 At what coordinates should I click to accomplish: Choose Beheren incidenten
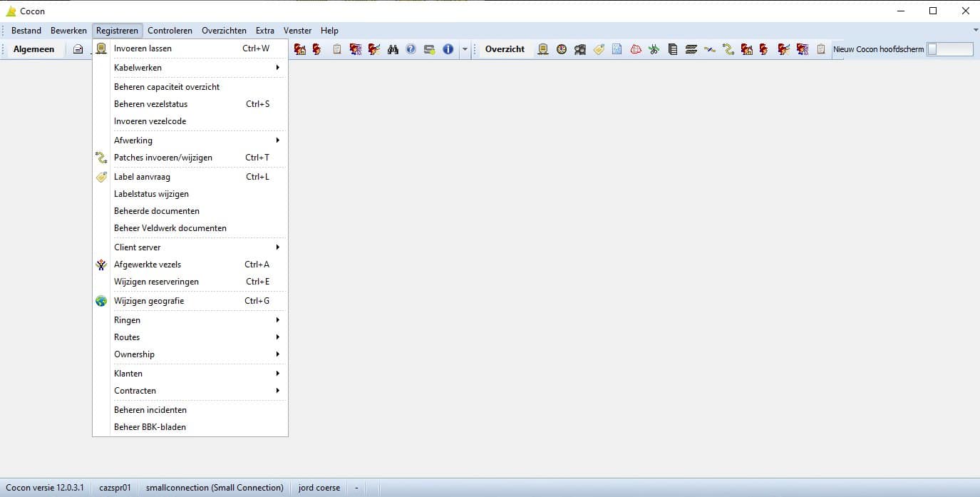[x=190, y=410]
